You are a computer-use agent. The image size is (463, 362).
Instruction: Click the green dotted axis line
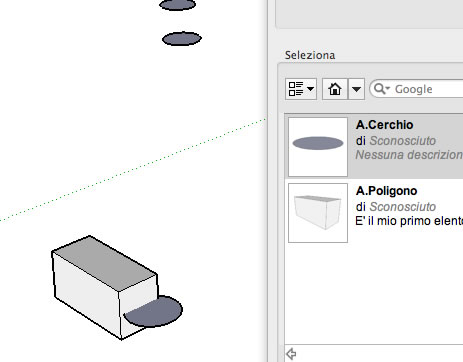(x=133, y=169)
